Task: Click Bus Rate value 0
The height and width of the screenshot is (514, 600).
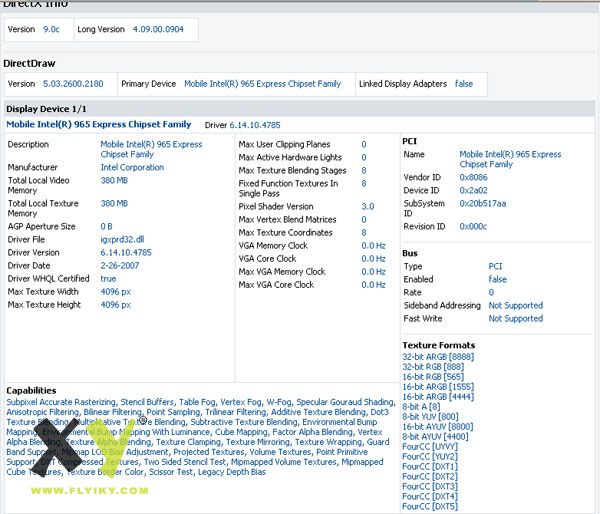Action: [491, 292]
